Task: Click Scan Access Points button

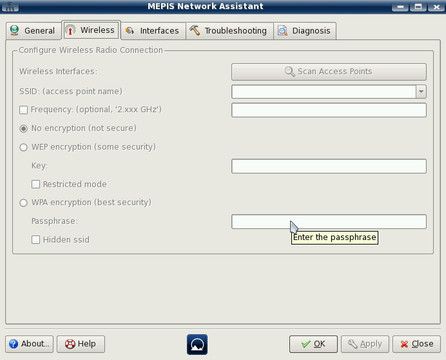Action: click(329, 72)
